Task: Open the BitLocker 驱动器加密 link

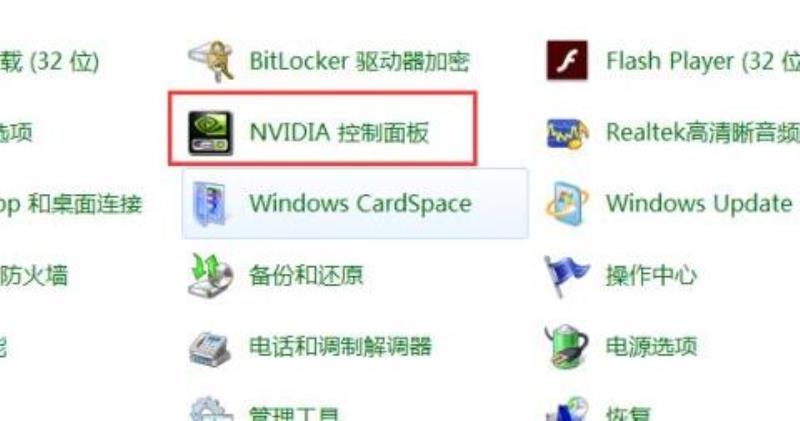Action: (359, 61)
